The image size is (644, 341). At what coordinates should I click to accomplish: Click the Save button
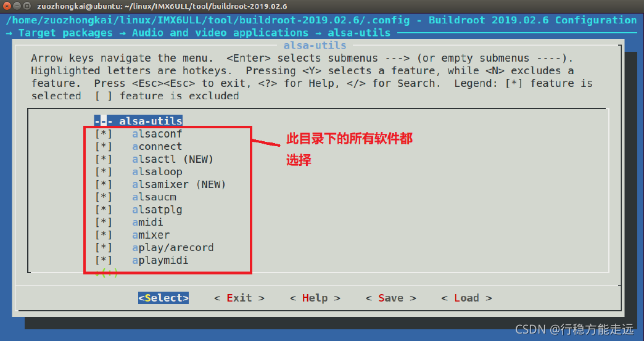click(x=391, y=298)
